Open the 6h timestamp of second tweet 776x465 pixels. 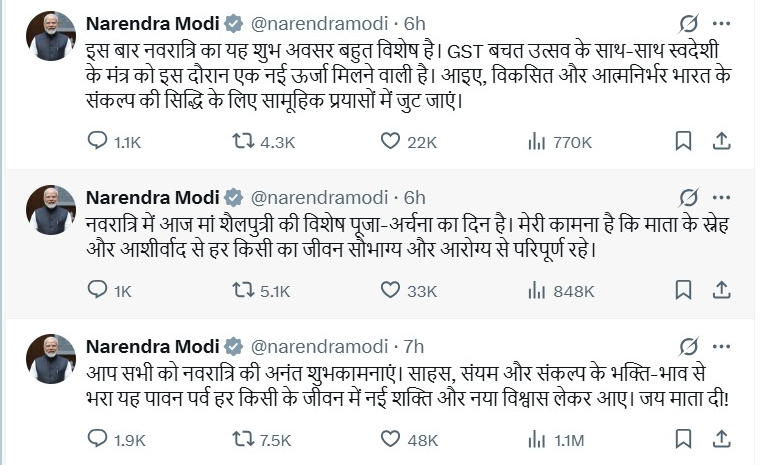tap(414, 196)
